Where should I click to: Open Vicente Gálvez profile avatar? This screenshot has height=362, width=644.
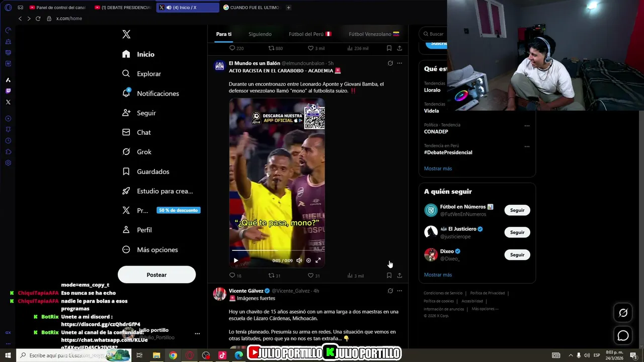(x=219, y=294)
